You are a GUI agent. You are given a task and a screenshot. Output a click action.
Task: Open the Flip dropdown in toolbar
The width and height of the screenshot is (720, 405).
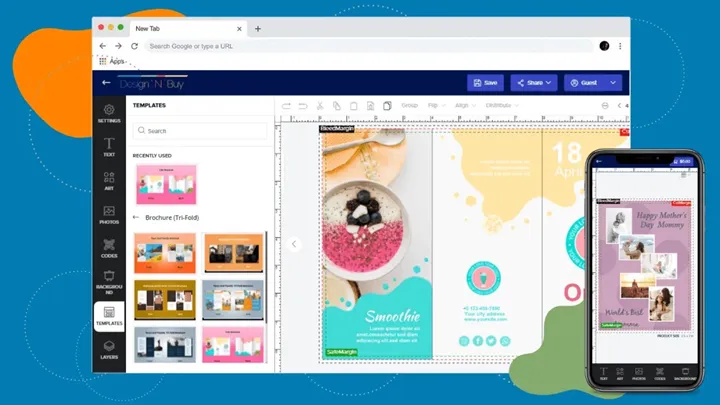pos(437,105)
